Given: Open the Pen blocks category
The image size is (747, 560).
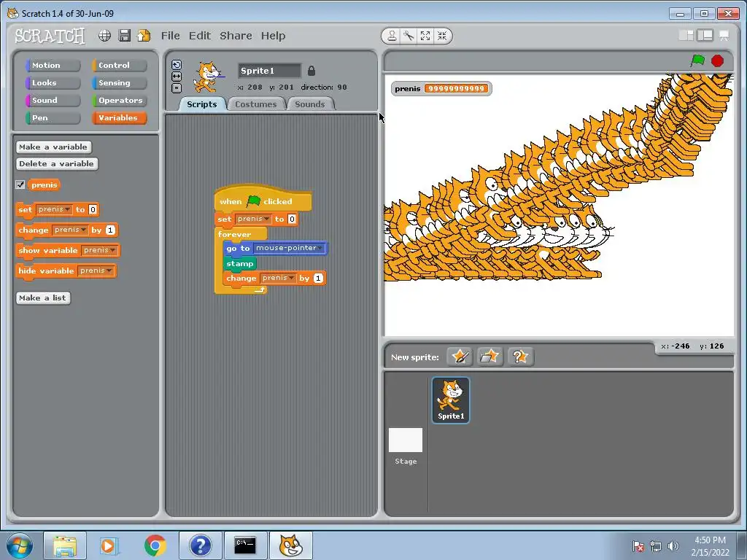Looking at the screenshot, I should [53, 118].
